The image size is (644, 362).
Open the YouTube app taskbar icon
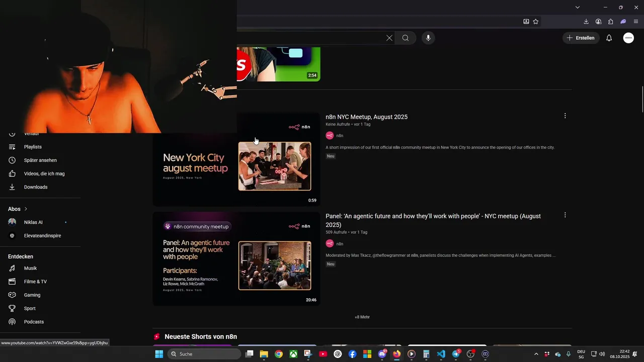[323, 354]
